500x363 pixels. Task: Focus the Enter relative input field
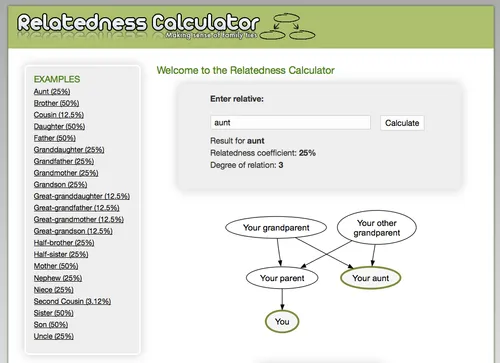click(290, 123)
